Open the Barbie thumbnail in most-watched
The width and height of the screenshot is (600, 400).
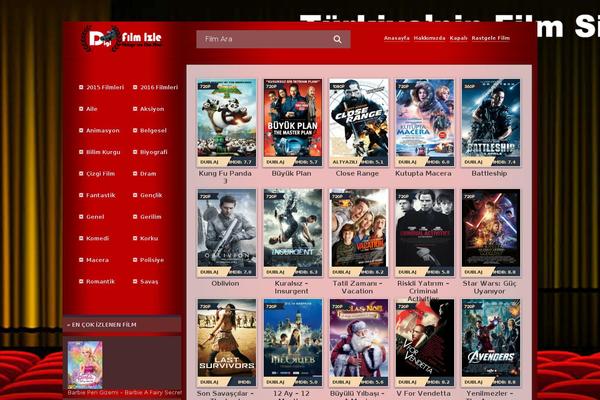[x=85, y=365]
